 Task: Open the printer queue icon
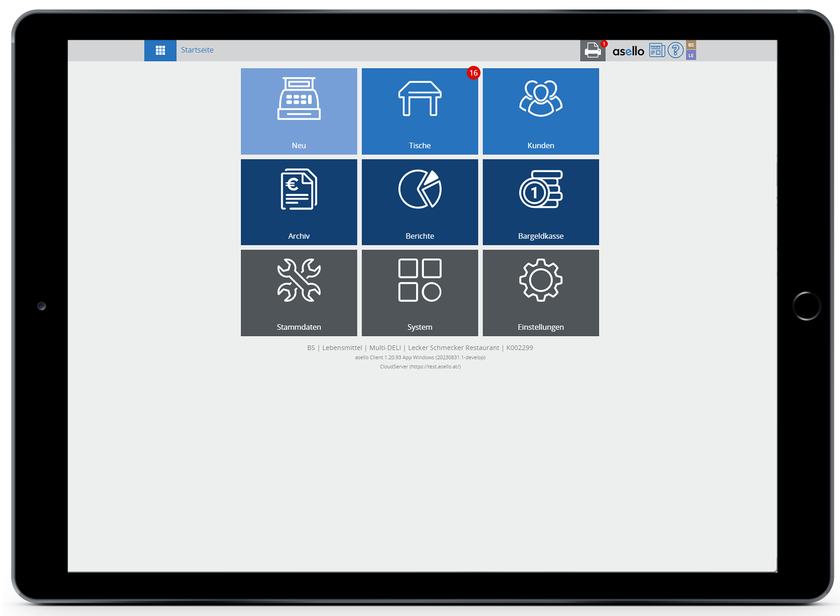[x=592, y=50]
